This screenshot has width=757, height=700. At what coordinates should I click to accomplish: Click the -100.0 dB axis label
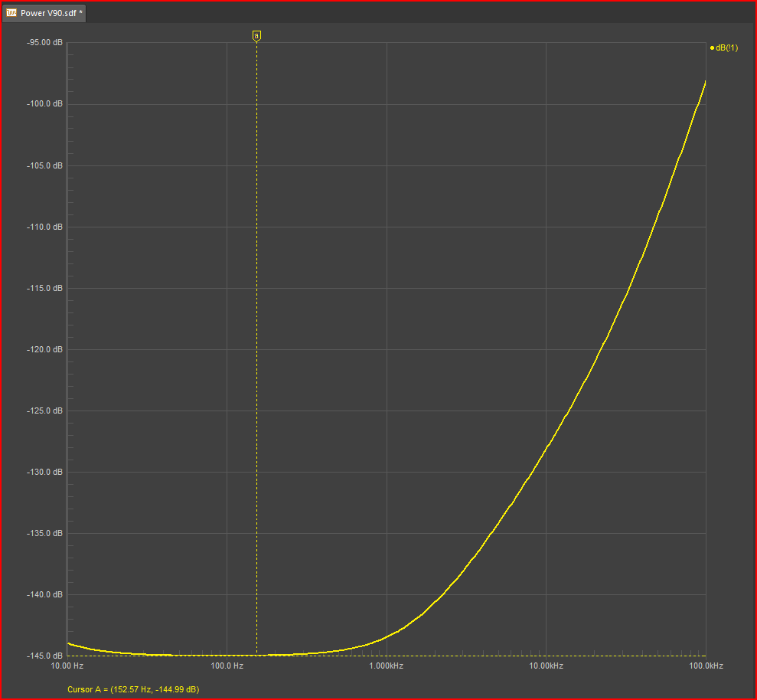point(44,104)
